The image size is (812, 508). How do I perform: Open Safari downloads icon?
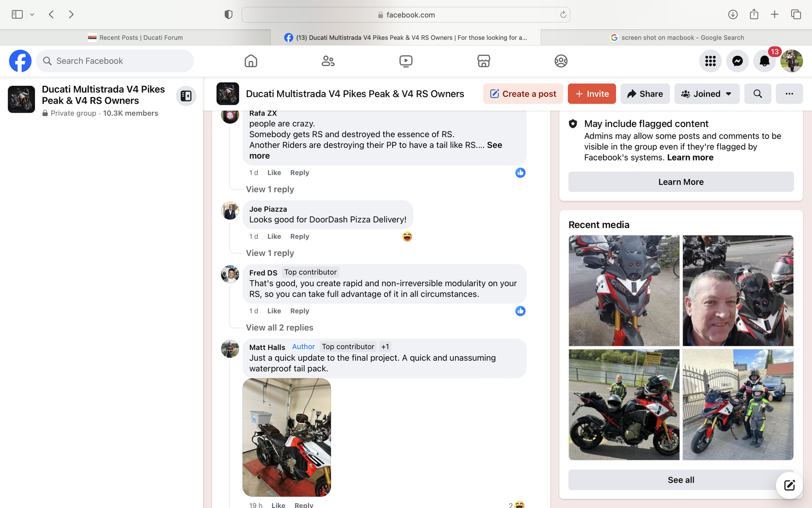pos(733,14)
